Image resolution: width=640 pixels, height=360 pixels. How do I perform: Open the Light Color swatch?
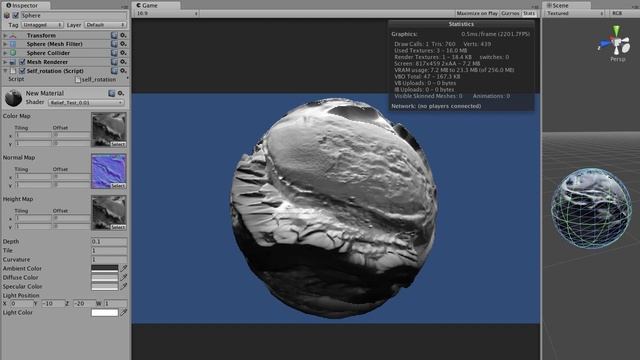click(x=105, y=313)
